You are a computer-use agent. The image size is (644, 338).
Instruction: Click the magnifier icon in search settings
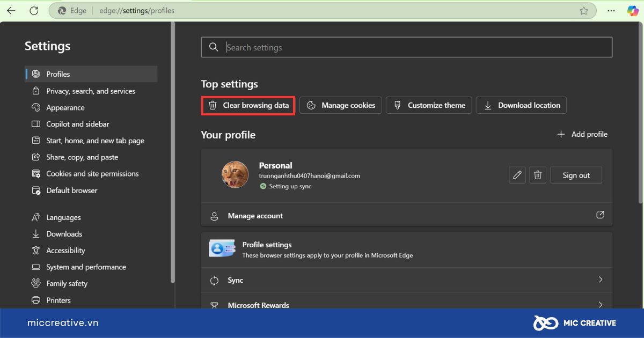tap(214, 47)
